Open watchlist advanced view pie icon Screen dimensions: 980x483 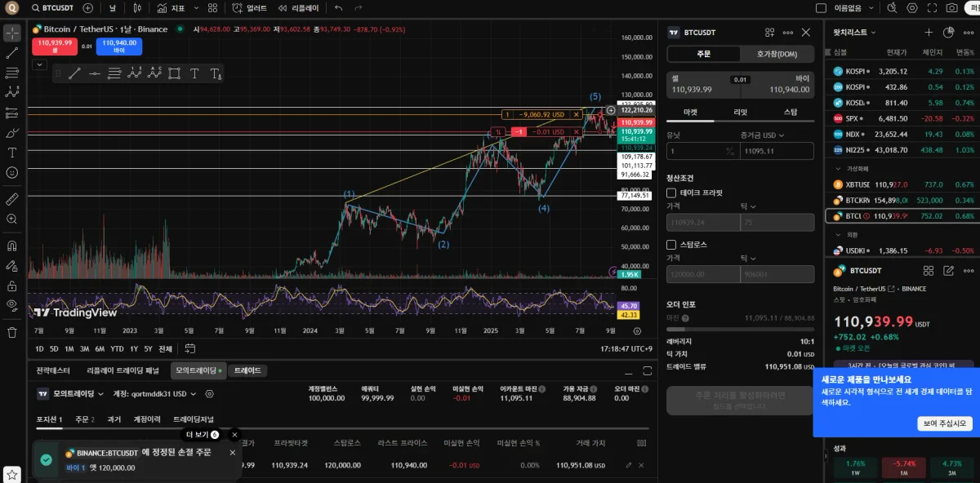click(x=948, y=33)
